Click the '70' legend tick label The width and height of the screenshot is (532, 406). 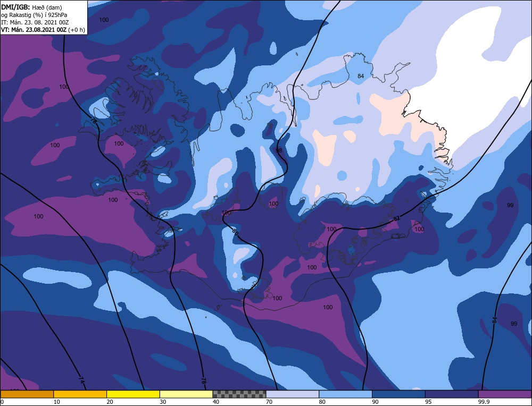tap(269, 402)
